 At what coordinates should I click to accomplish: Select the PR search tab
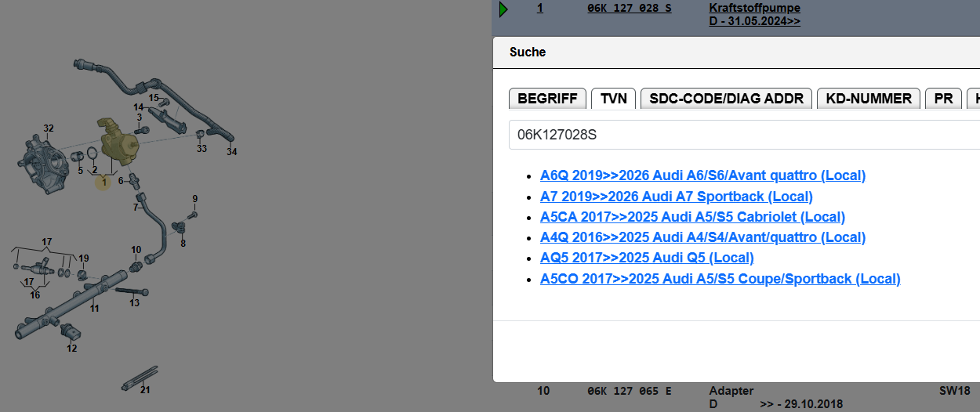pyautogui.click(x=944, y=98)
